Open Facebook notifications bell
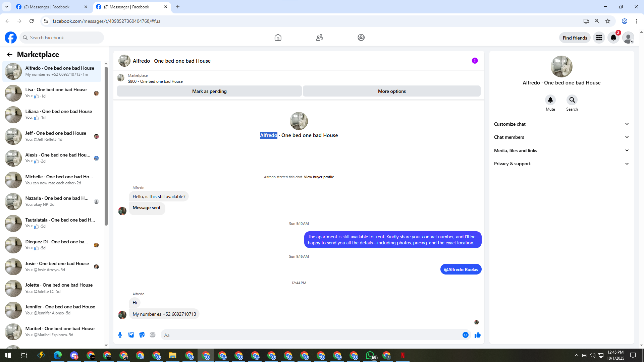The image size is (644, 362). tap(613, 38)
